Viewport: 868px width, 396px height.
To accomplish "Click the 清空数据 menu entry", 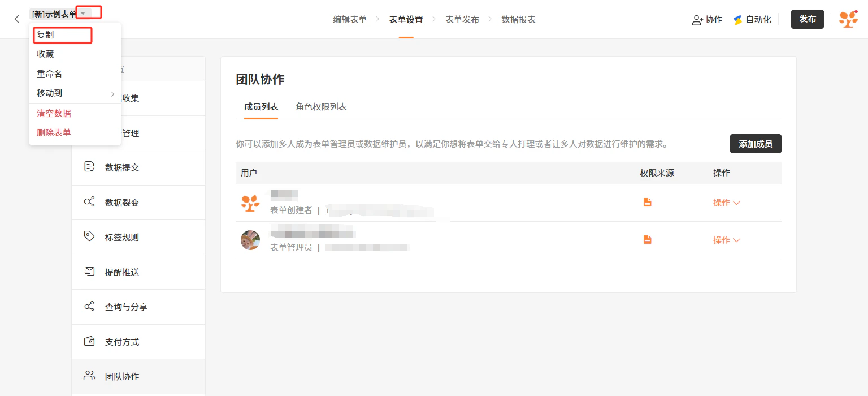I will (x=54, y=113).
